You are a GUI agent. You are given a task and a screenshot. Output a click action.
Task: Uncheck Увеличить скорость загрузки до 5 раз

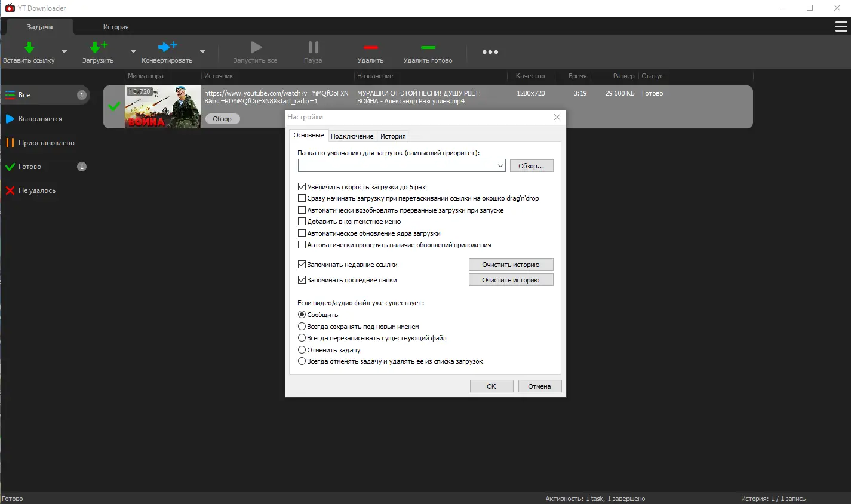(x=302, y=187)
